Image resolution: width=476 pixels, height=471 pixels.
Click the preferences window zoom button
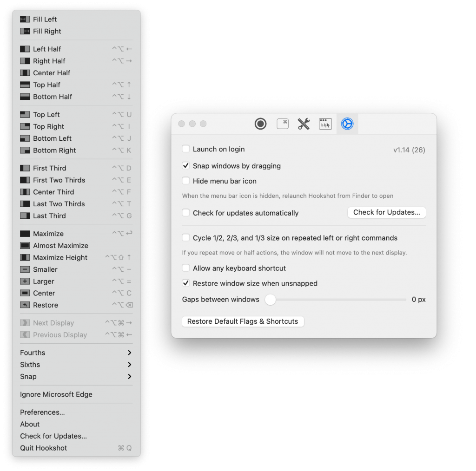(204, 124)
